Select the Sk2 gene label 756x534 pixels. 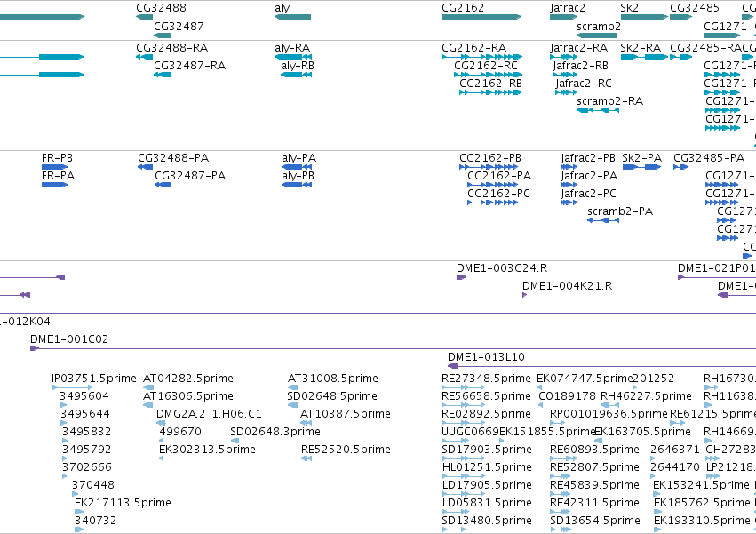pos(629,8)
